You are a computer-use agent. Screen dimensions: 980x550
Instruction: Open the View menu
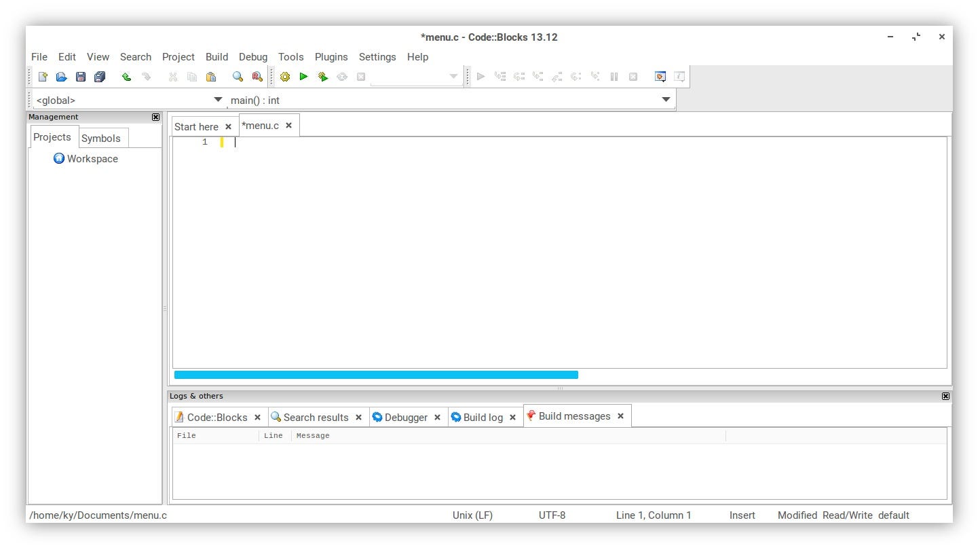pyautogui.click(x=98, y=57)
